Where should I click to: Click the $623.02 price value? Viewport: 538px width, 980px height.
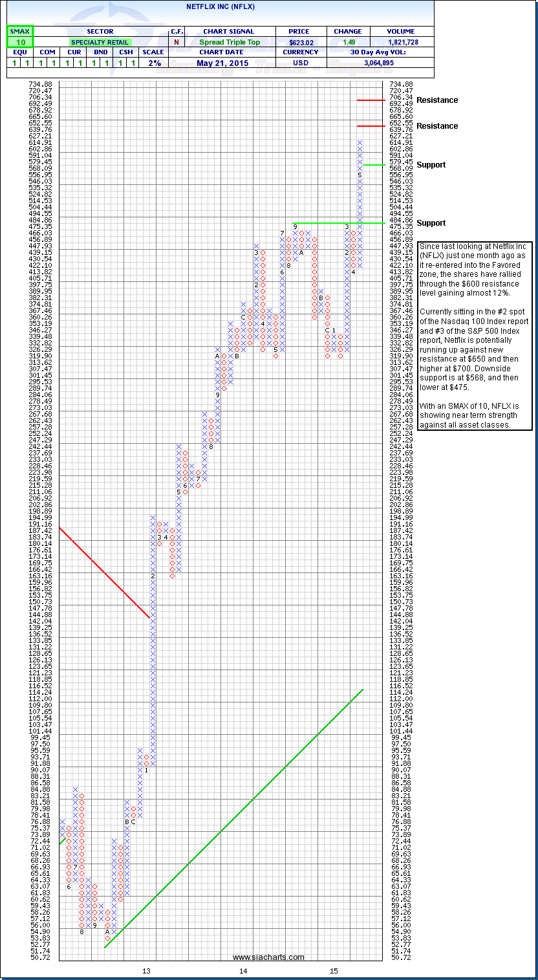(x=301, y=42)
